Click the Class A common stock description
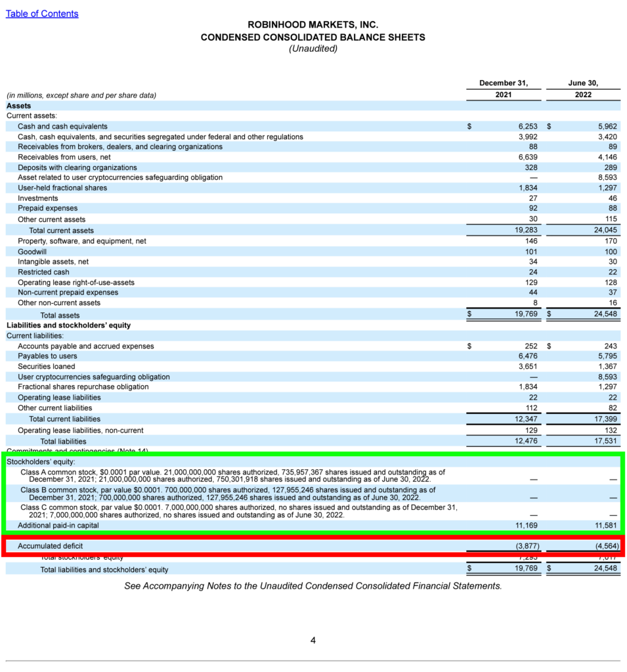Viewport: 627px width, 672px height. pos(233,476)
